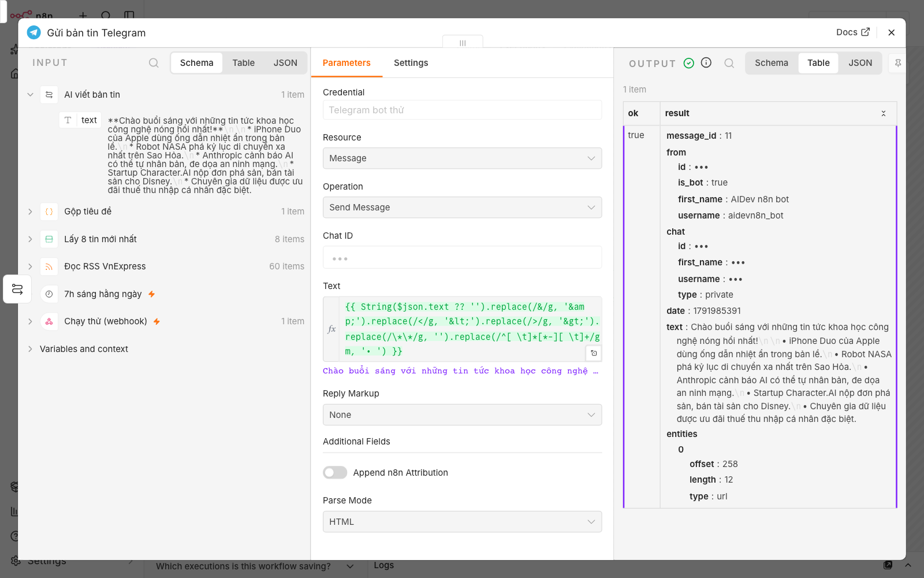The height and width of the screenshot is (578, 924).
Task: Expand Variables and context section
Action: coord(30,349)
